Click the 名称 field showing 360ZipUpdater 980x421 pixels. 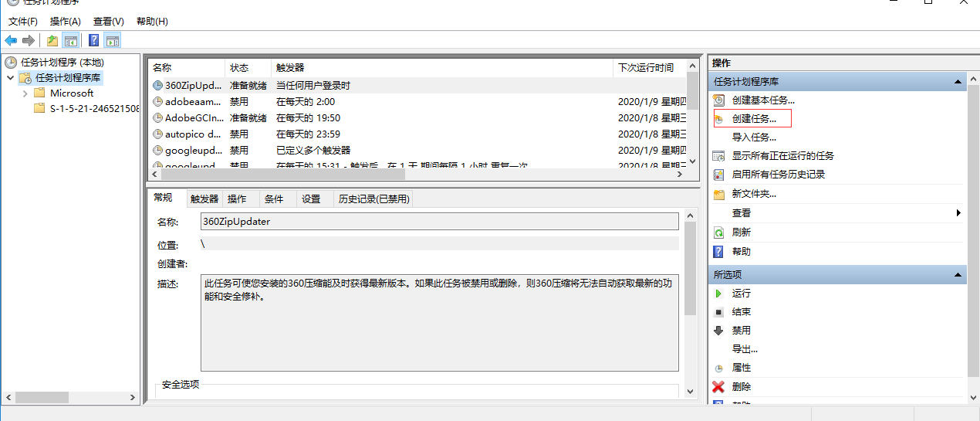440,222
